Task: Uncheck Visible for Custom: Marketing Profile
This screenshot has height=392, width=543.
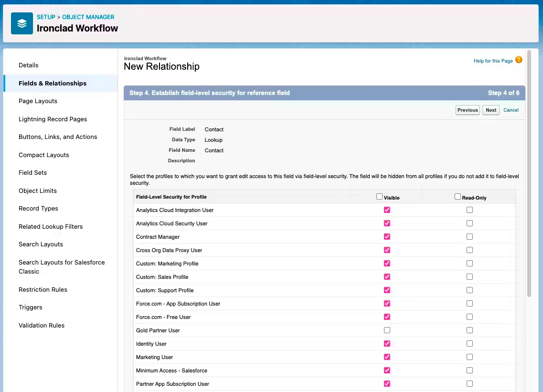Action: [387, 264]
